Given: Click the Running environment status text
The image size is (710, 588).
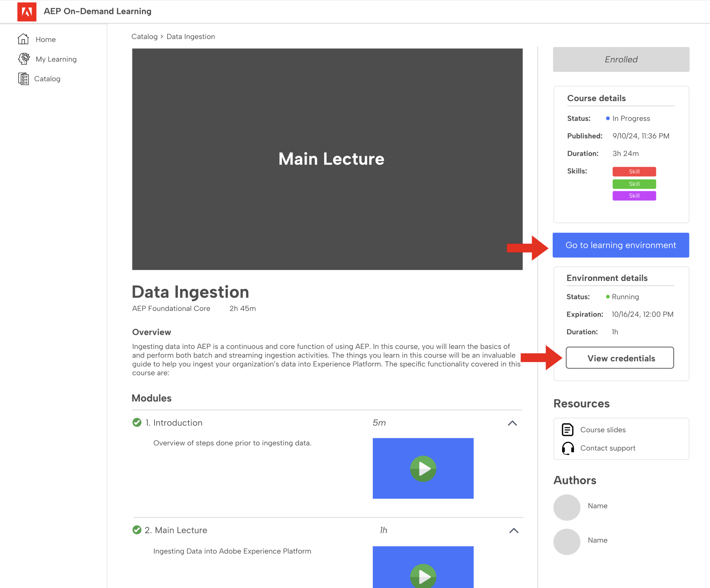Looking at the screenshot, I should [x=625, y=297].
